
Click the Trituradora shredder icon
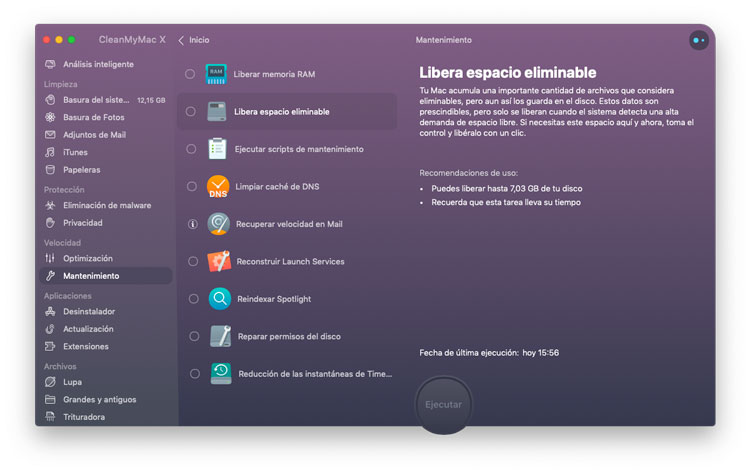(50, 417)
